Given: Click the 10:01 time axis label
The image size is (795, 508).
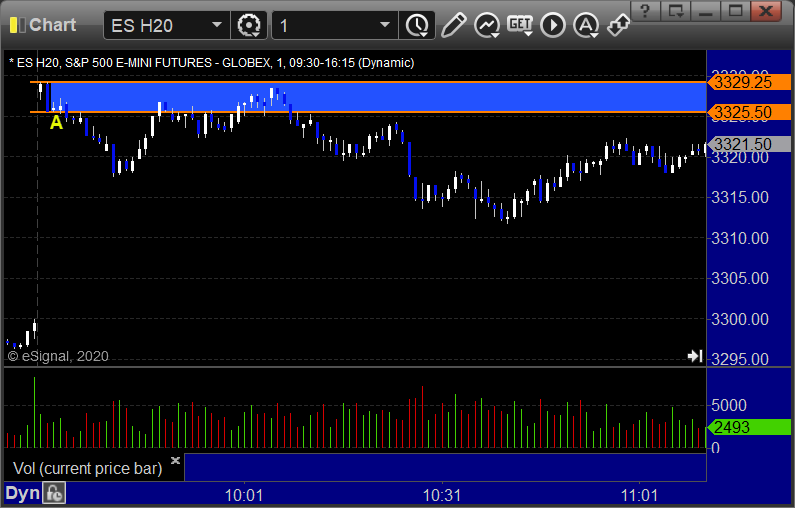Looking at the screenshot, I should 244,495.
